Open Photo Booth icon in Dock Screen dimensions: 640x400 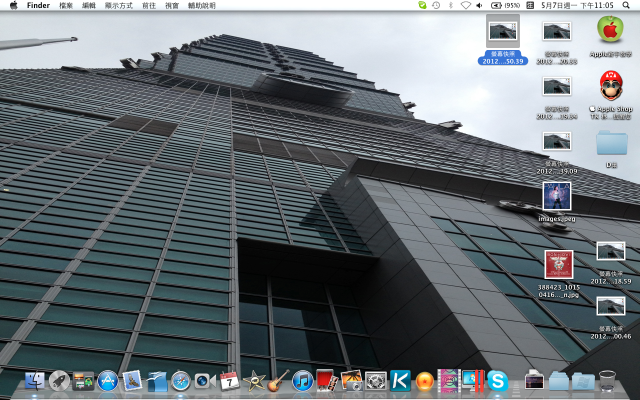coord(327,380)
